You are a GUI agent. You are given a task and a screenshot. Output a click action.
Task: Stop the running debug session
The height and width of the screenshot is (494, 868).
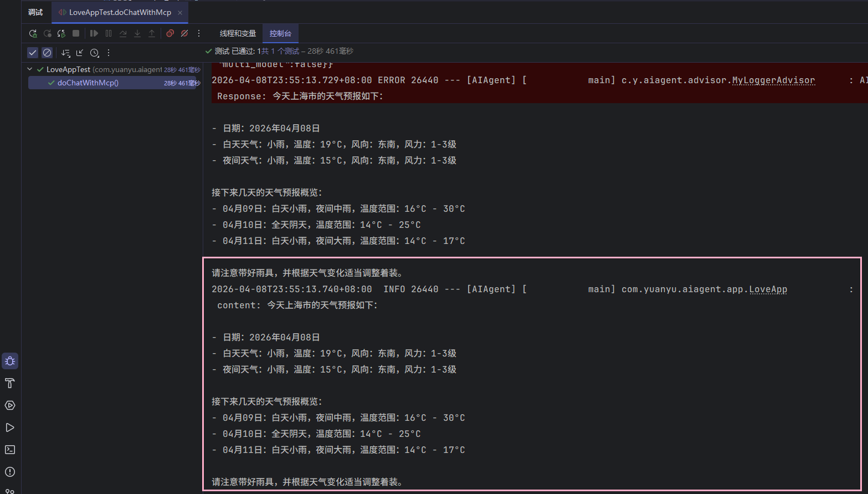(x=76, y=34)
